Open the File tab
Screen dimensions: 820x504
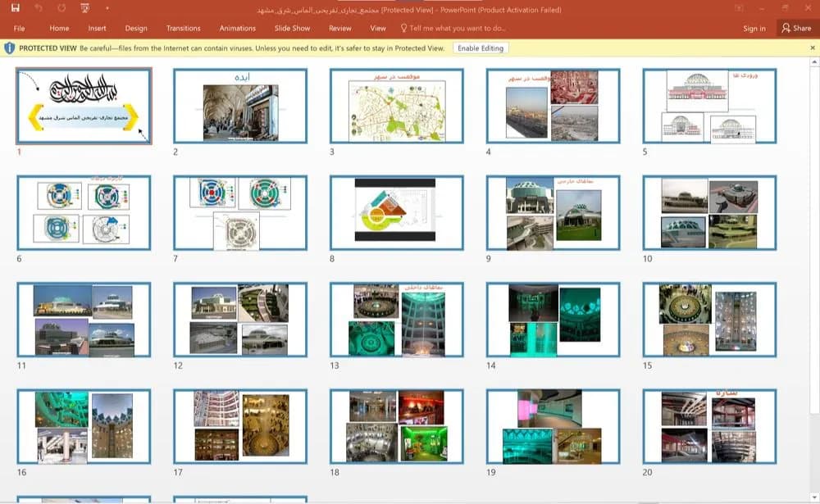[x=20, y=28]
